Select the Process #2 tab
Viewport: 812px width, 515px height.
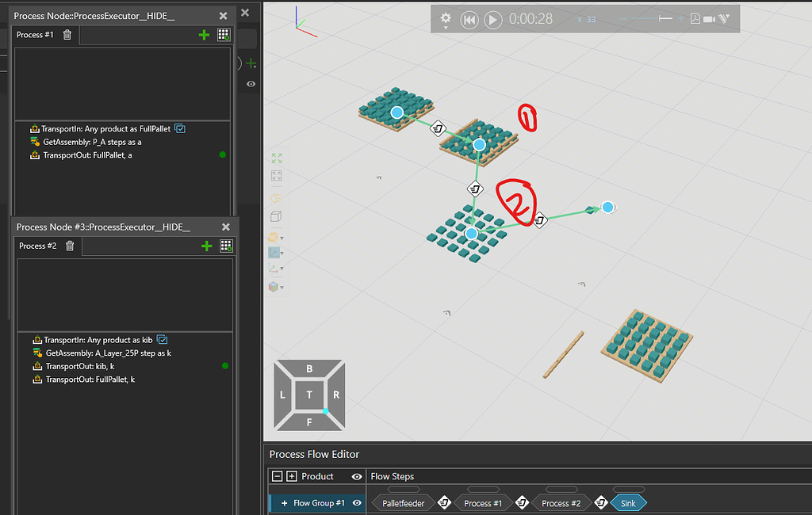click(x=36, y=246)
